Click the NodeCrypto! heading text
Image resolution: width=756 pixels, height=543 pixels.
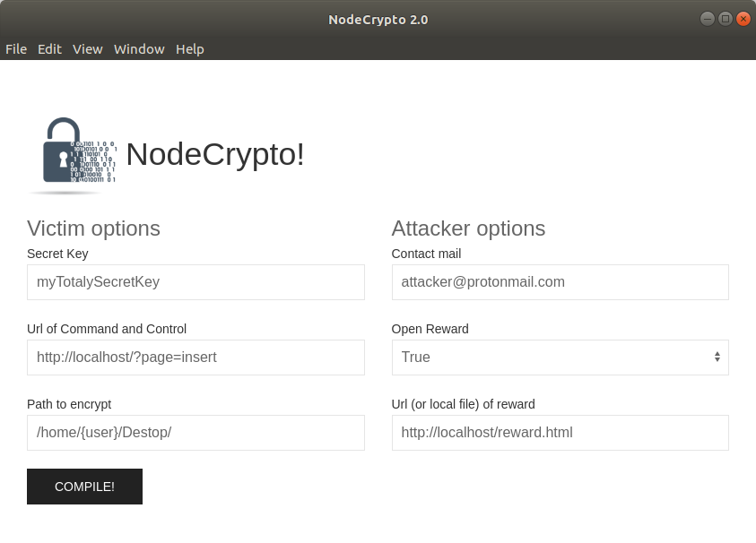[x=215, y=154]
